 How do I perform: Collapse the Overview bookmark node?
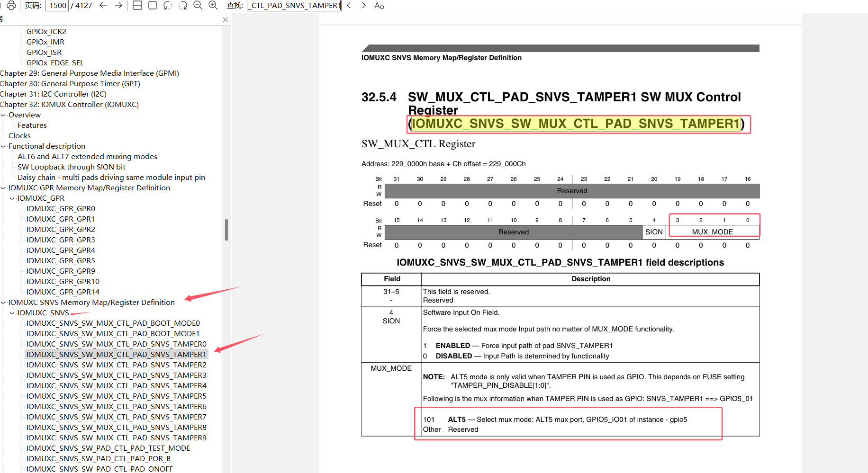pos(3,115)
